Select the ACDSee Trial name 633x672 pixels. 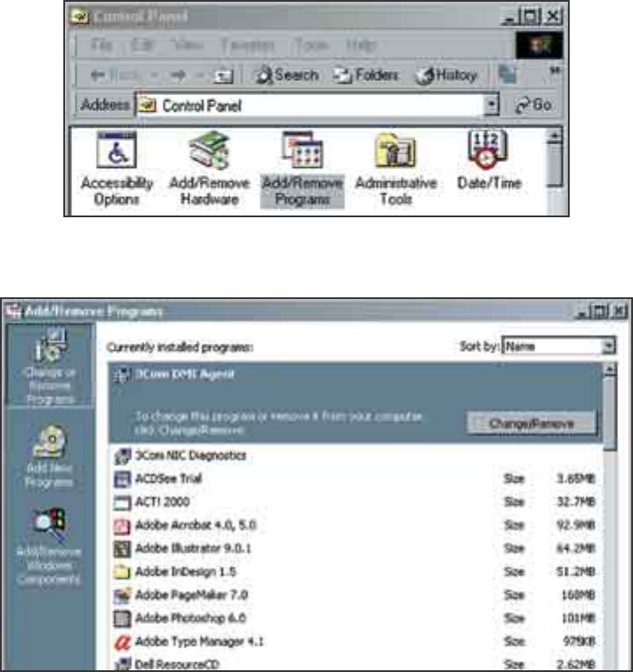coord(168,478)
